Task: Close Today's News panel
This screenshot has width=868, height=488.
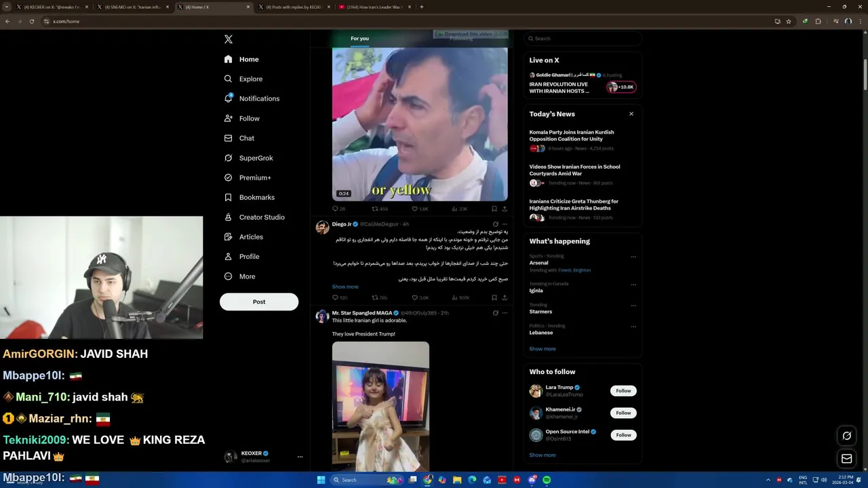Action: pos(631,114)
